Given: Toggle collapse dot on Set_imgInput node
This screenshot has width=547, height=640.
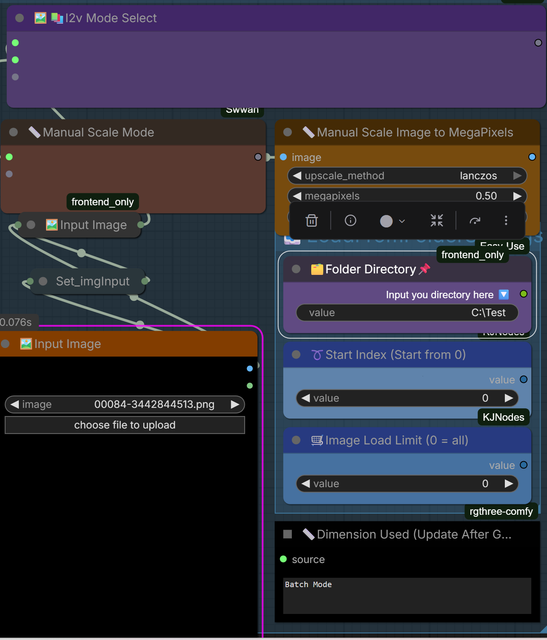Looking at the screenshot, I should tap(42, 281).
